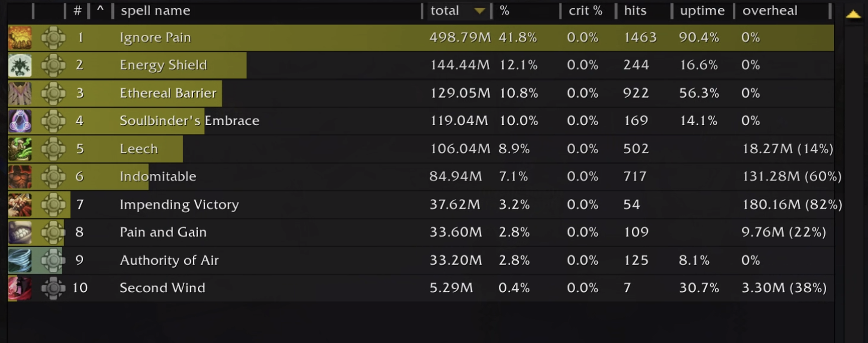Click the Leech spell icon
868x343 pixels.
tap(20, 149)
